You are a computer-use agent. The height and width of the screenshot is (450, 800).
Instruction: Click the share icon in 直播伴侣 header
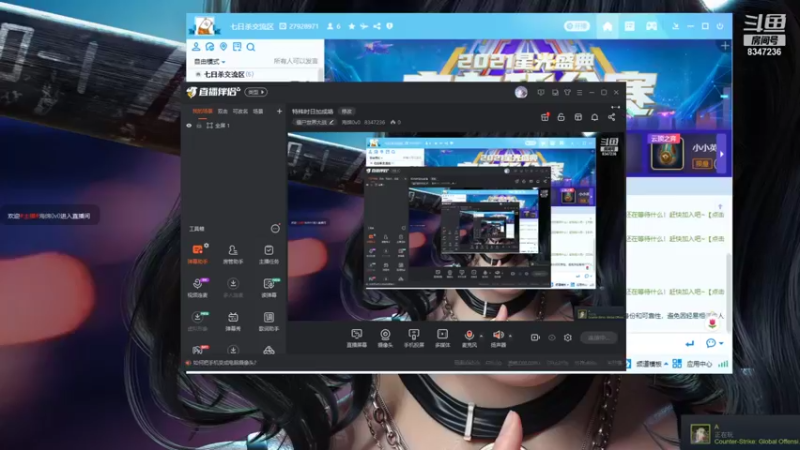point(611,117)
